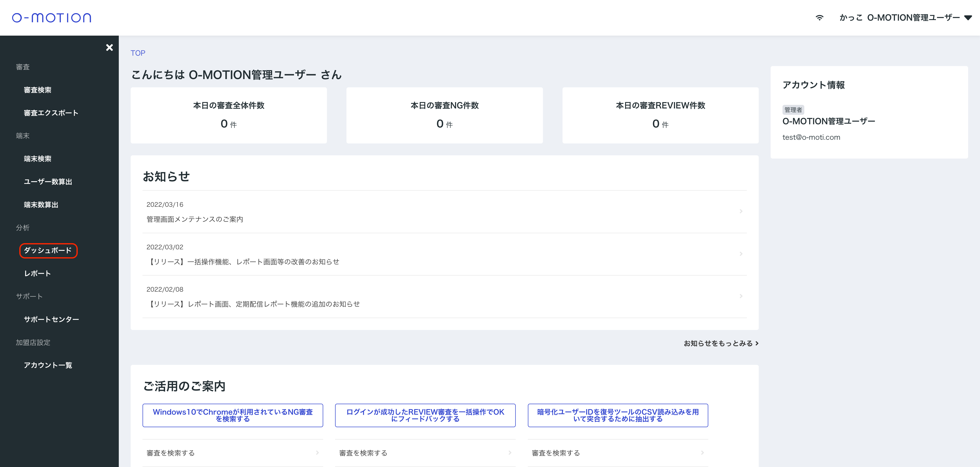Open the user account dropdown arrow
The image size is (980, 467).
coord(968,18)
